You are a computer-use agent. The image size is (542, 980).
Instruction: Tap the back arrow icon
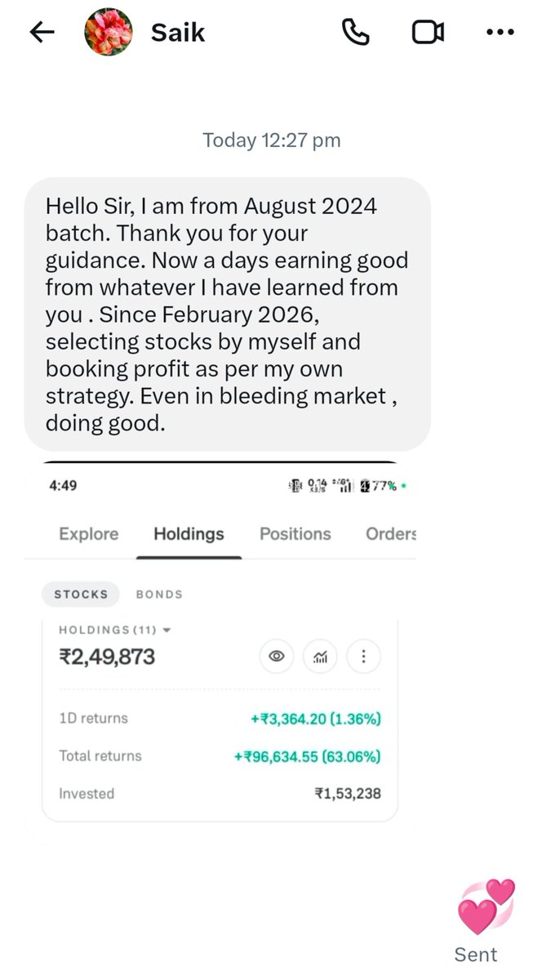click(x=42, y=33)
